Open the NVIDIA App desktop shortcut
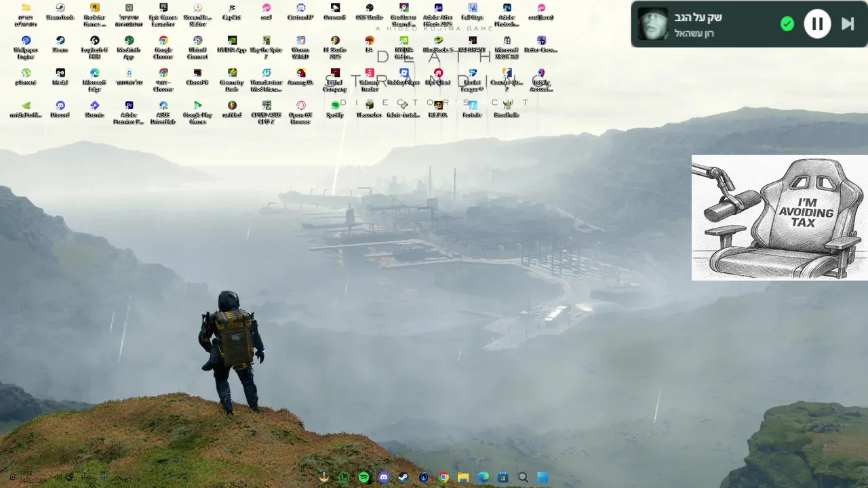 232,43
